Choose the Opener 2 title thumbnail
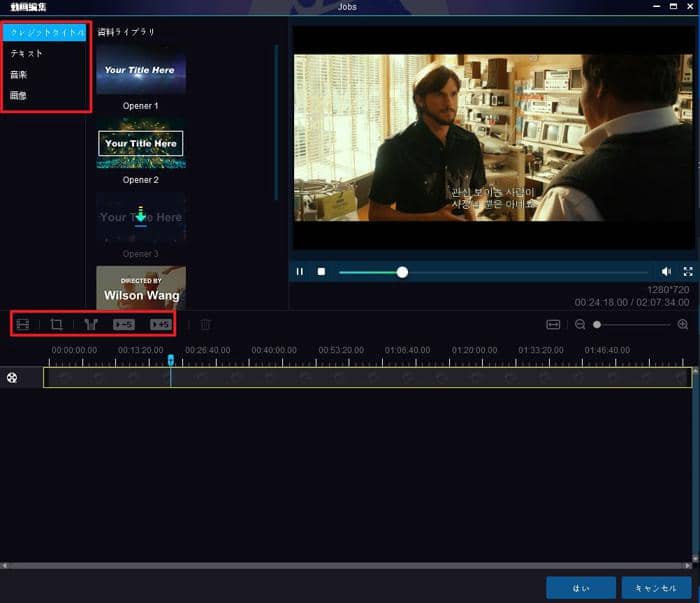 (x=141, y=143)
